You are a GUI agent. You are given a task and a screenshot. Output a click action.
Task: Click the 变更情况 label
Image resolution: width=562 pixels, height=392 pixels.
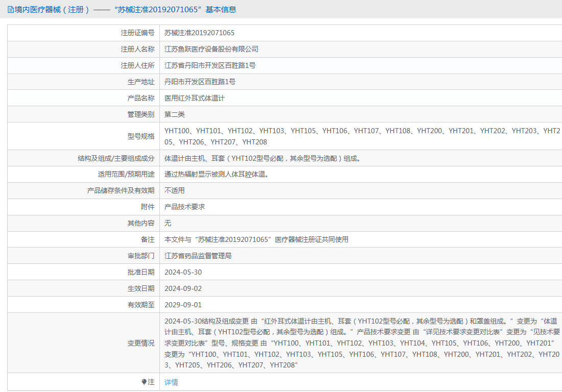click(141, 343)
